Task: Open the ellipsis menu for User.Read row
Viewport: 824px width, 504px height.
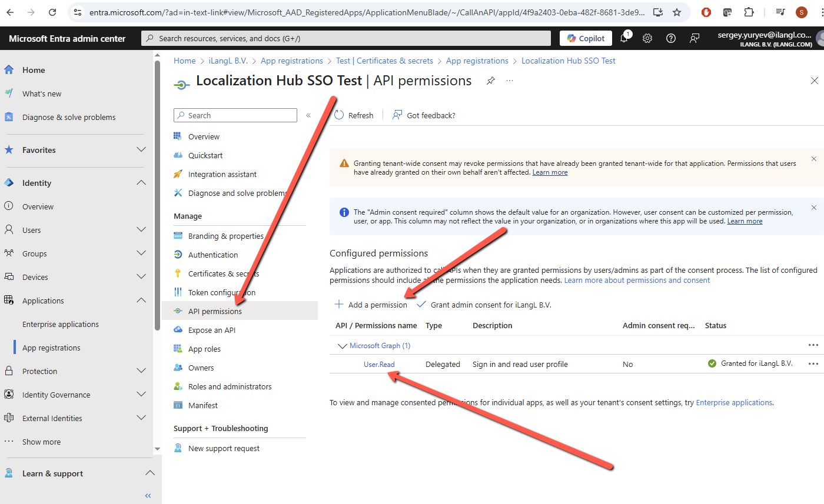Action: click(x=813, y=363)
